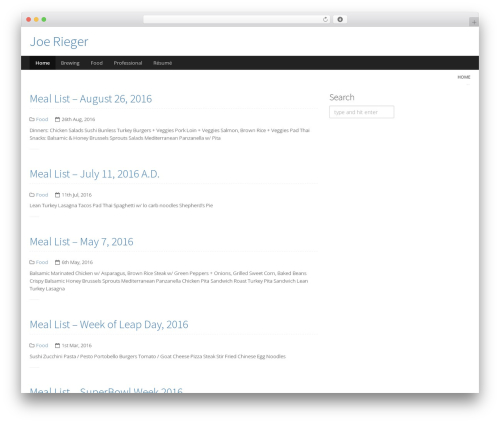Click the calendar icon next to 1st Mar, 2016

[57, 345]
